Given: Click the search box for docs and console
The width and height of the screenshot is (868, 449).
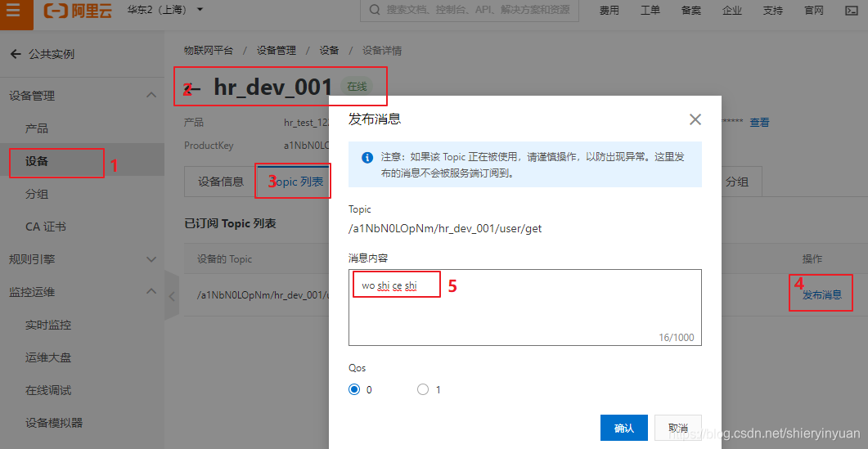Looking at the screenshot, I should (x=470, y=10).
